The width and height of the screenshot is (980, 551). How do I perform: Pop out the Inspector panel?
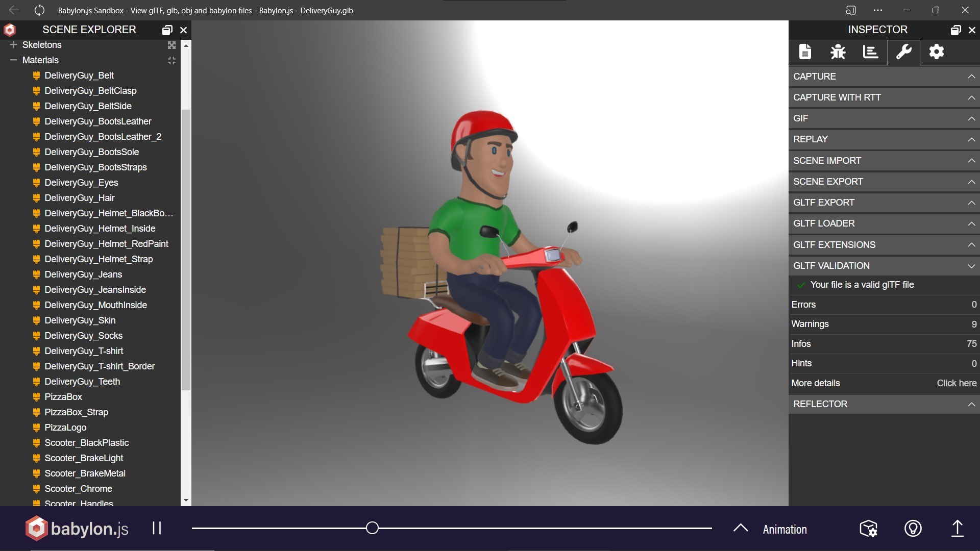(956, 30)
